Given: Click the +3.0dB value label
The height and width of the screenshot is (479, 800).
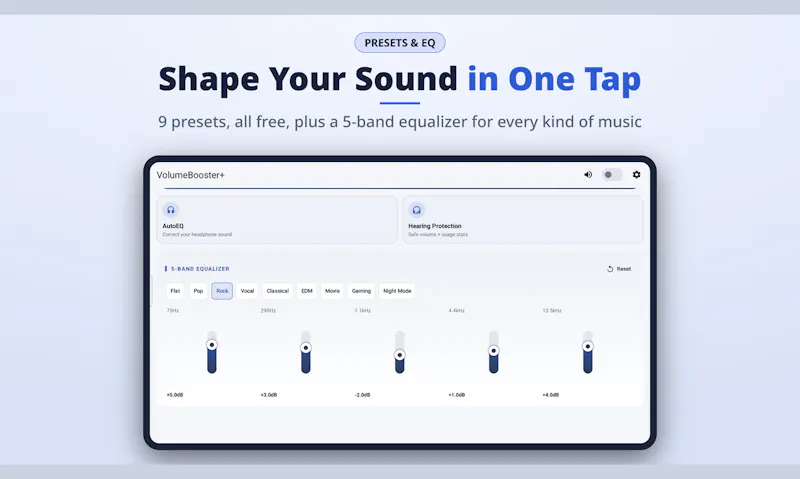Looking at the screenshot, I should [x=268, y=395].
